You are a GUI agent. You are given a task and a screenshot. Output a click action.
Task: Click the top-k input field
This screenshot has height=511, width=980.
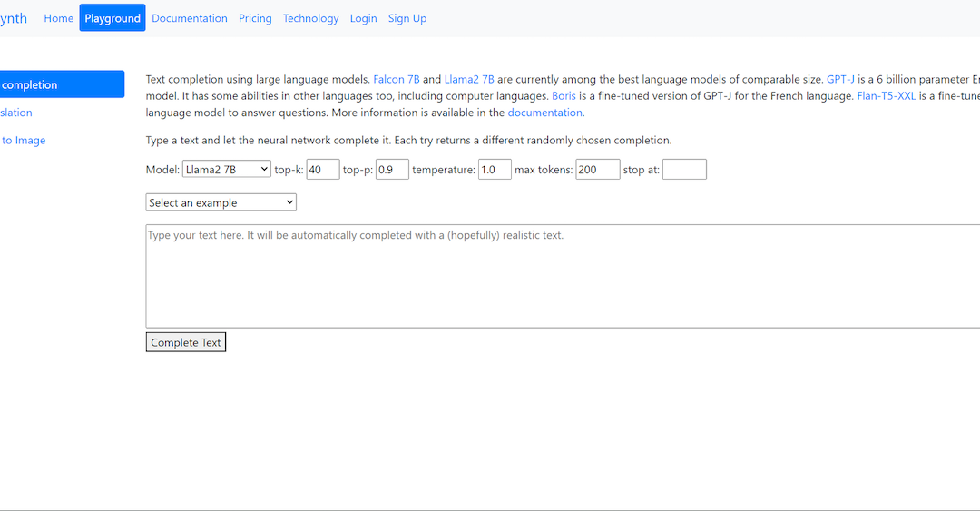(322, 169)
